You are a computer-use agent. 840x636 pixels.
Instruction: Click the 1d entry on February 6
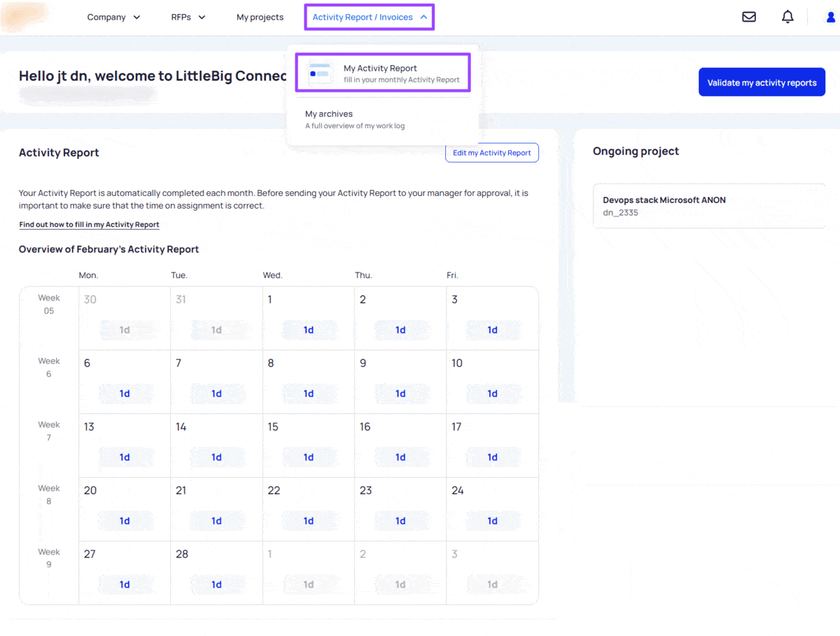pyautogui.click(x=125, y=394)
